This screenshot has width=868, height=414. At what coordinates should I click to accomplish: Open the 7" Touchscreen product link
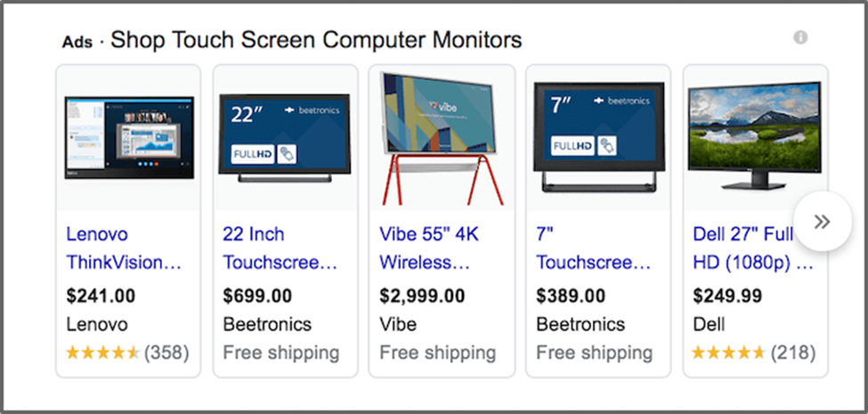pyautogui.click(x=592, y=248)
